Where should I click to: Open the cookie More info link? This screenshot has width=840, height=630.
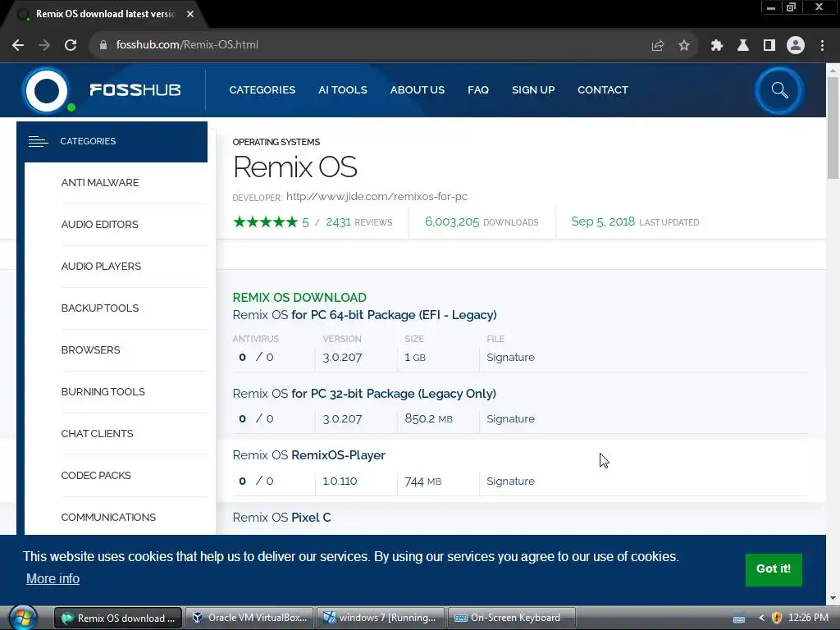(53, 578)
